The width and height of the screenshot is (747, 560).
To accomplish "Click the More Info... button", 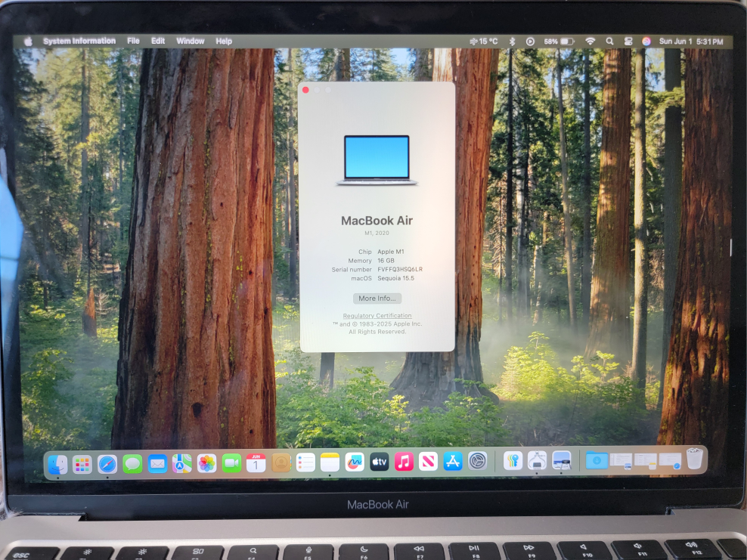I will [377, 298].
